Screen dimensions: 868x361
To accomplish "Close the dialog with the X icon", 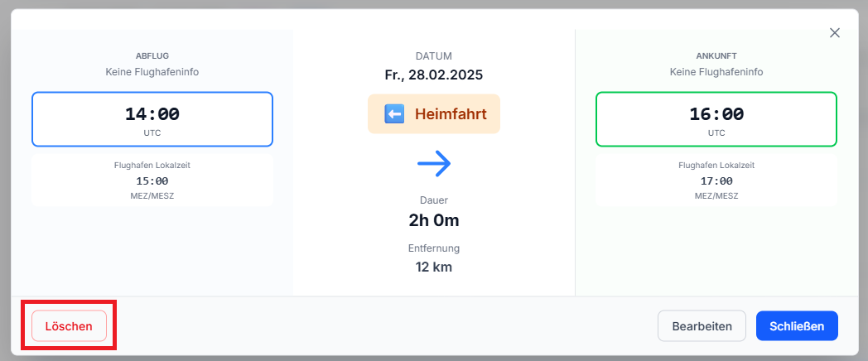I will pos(835,33).
